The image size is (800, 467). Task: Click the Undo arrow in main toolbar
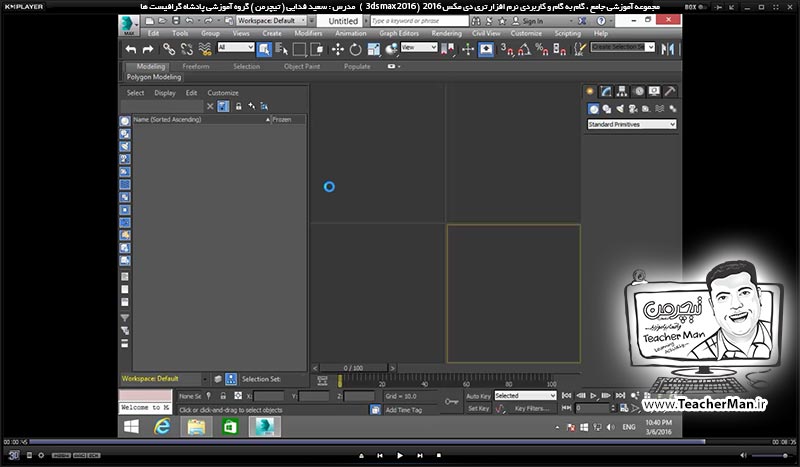[x=131, y=49]
